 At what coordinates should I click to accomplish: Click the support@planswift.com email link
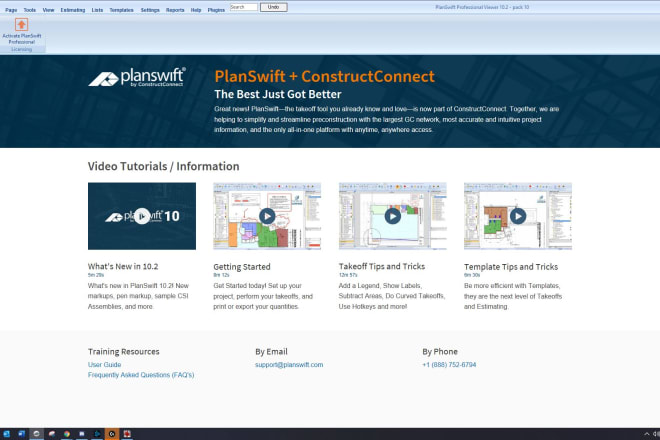(x=289, y=365)
